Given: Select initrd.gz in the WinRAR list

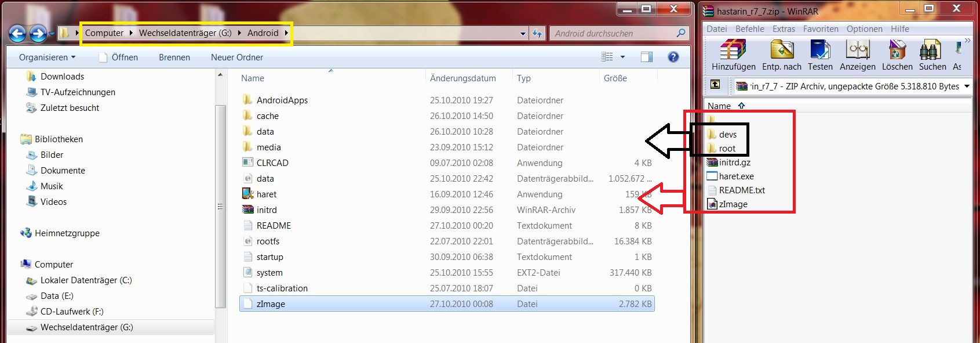Looking at the screenshot, I should click(728, 163).
